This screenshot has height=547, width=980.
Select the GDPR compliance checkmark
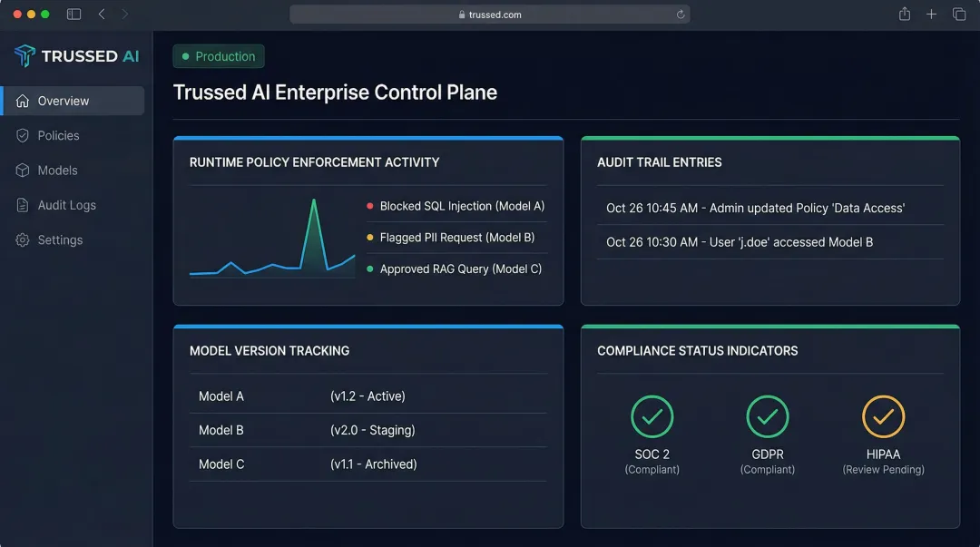[x=768, y=418]
